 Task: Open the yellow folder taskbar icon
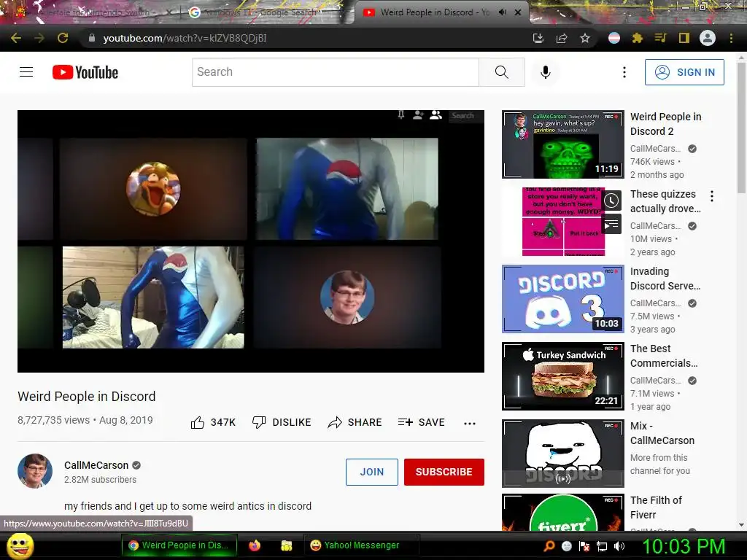(286, 545)
